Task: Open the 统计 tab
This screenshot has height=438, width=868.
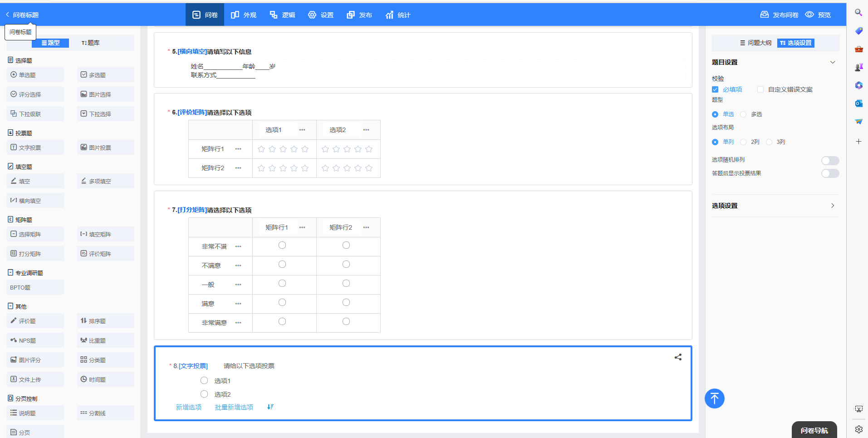Action: pos(398,15)
